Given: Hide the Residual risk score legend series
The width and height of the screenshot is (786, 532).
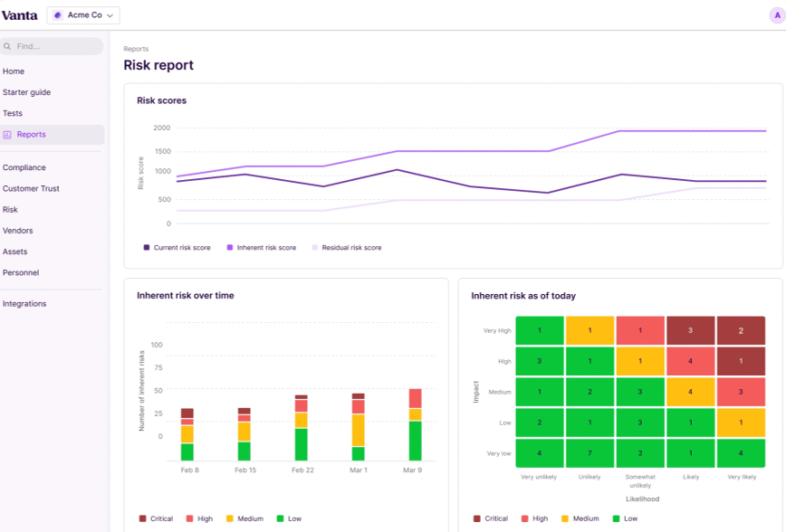Looking at the screenshot, I should click(x=346, y=247).
